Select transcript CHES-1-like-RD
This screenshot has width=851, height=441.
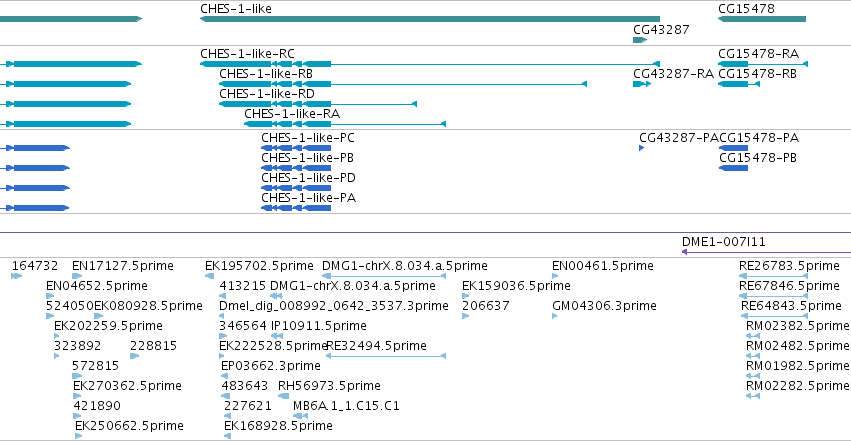[318, 104]
